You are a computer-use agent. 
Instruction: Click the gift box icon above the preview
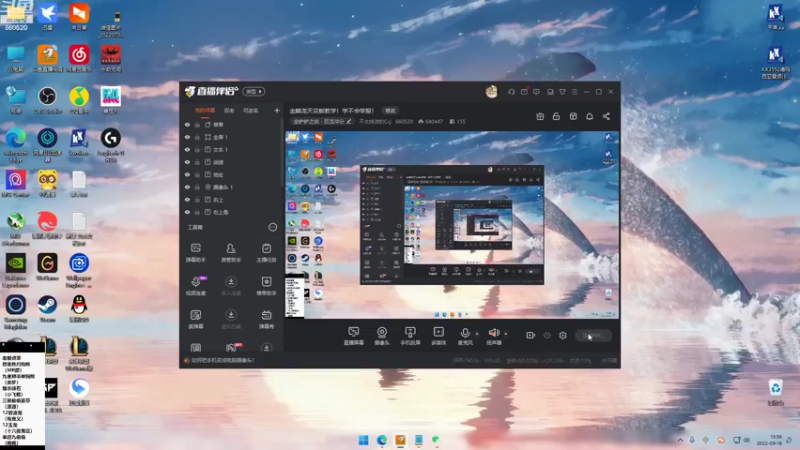pos(540,116)
